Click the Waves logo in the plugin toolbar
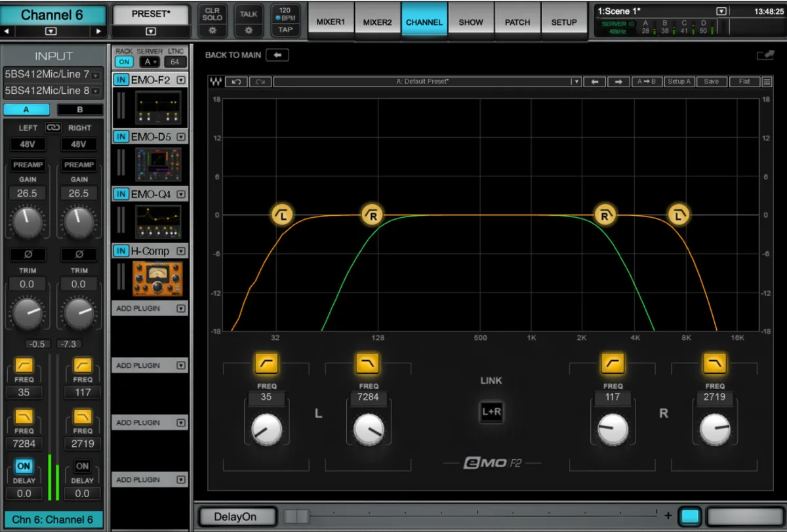 click(x=216, y=82)
